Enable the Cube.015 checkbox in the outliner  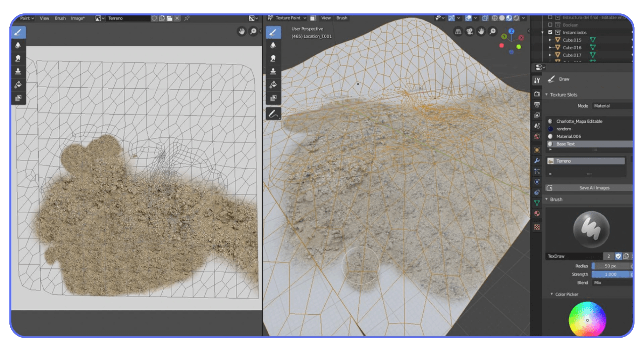click(x=550, y=40)
